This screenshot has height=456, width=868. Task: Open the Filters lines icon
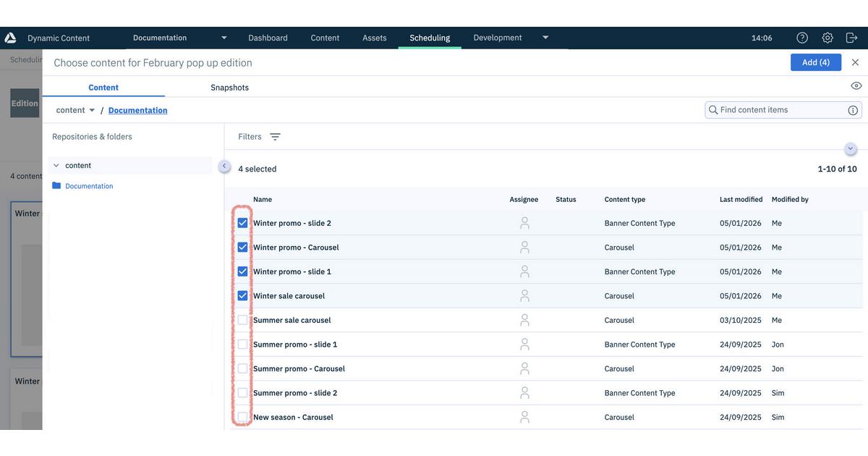pyautogui.click(x=275, y=137)
